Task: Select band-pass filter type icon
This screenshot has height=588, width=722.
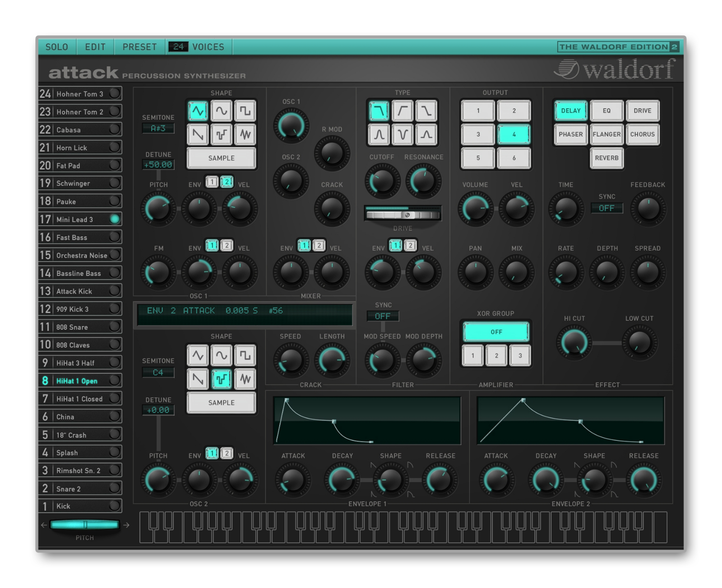Action: (x=379, y=134)
